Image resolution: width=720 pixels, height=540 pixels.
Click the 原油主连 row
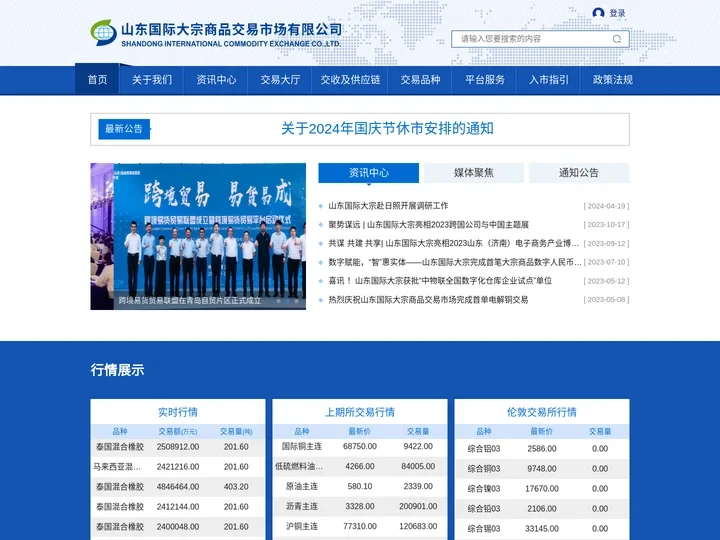[x=360, y=486]
